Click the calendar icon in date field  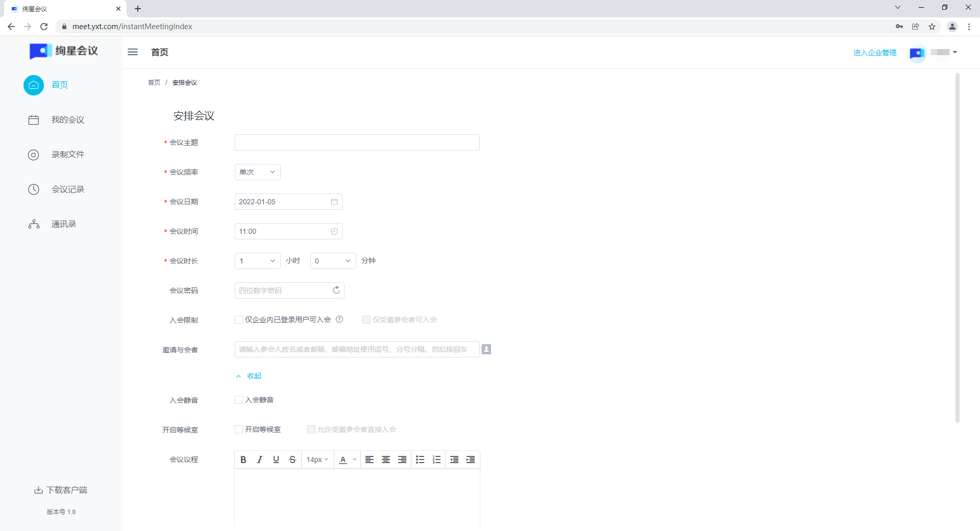[334, 202]
